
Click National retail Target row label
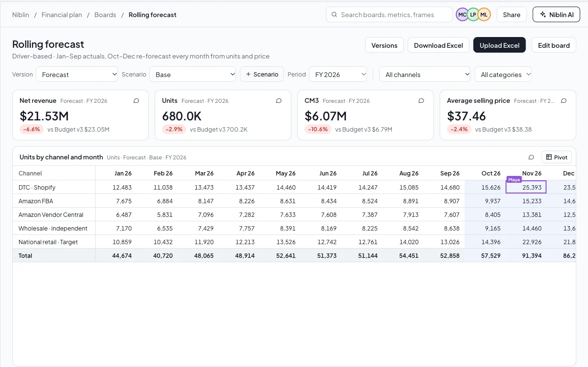48,242
